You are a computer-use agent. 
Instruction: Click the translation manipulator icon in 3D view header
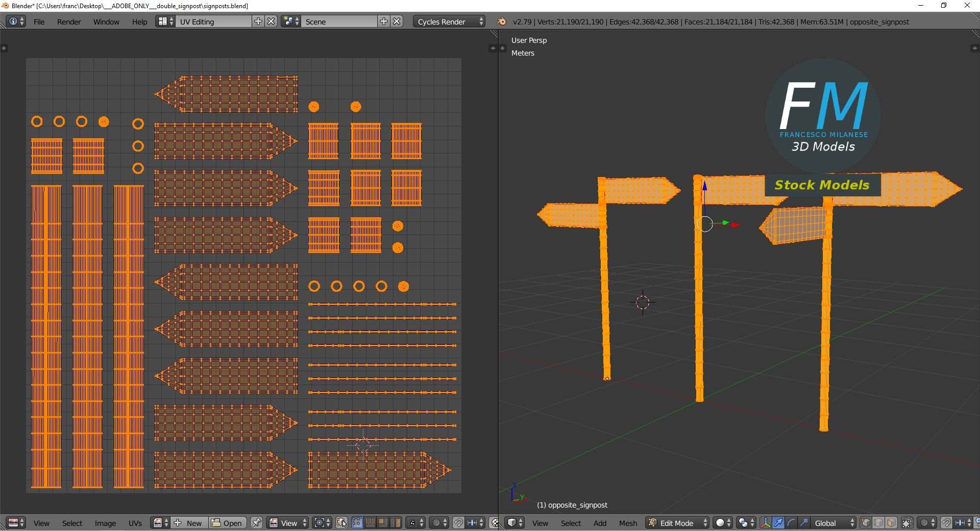tap(778, 523)
